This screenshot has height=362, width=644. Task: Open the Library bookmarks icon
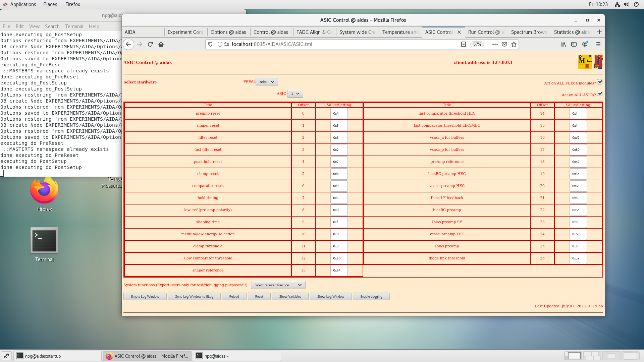tap(563, 44)
